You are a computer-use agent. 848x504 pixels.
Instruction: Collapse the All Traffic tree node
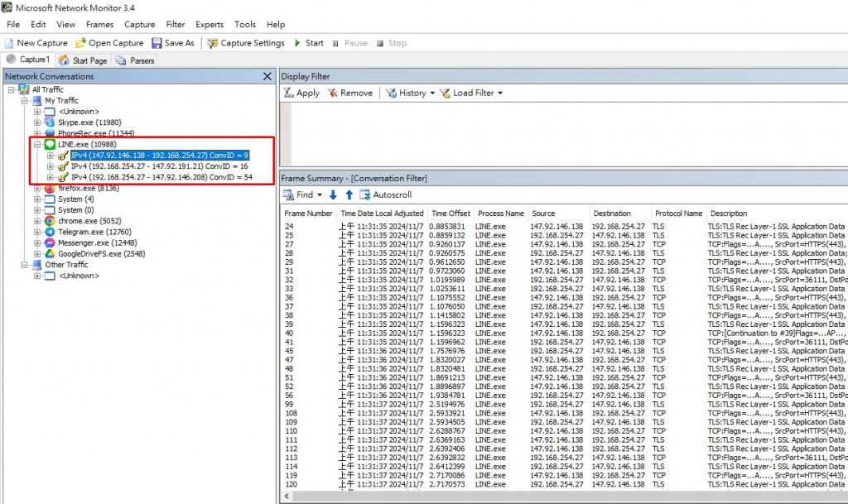[11, 89]
